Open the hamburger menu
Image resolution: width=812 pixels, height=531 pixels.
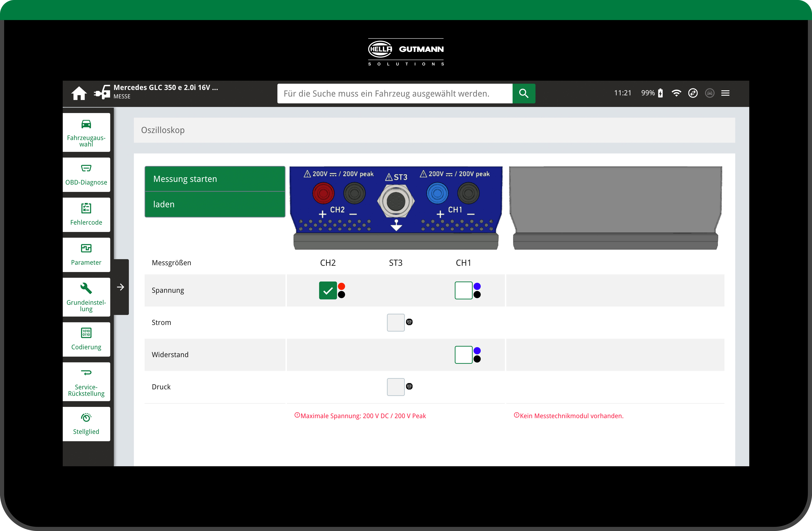point(725,93)
